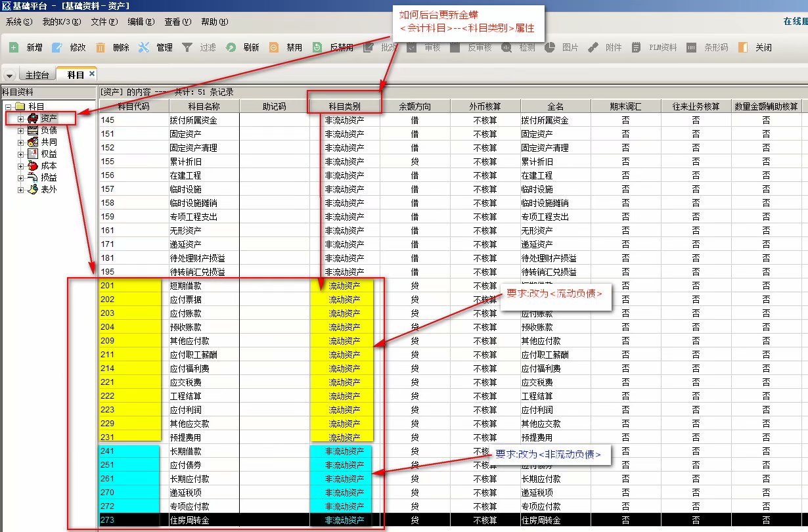Screen dimensions: 808x532
Task: Expand the 权益 tree node
Action: tap(20, 154)
